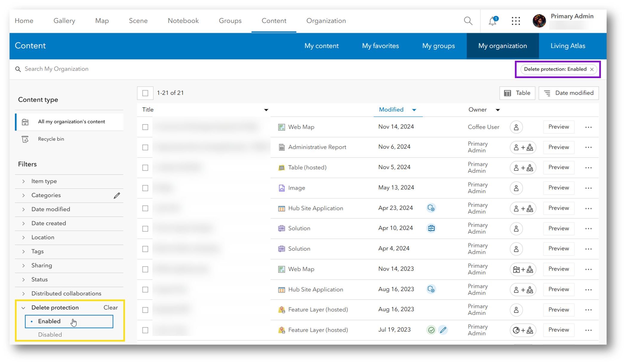This screenshot has height=364, width=626.
Task: Open the app launcher grid
Action: tap(516, 21)
